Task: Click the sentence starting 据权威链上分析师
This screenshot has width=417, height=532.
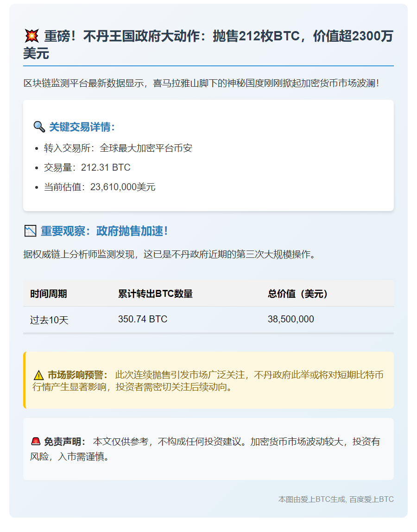Action: coord(170,254)
